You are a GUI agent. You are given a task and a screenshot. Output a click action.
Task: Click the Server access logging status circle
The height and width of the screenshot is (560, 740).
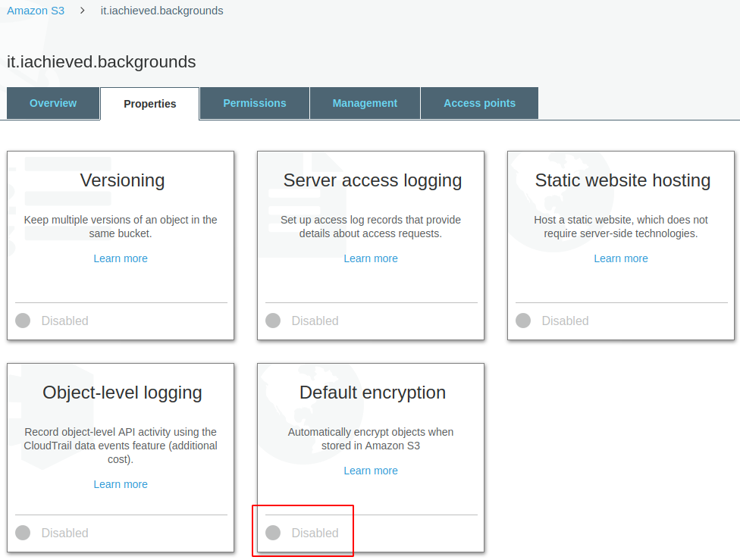(x=273, y=321)
